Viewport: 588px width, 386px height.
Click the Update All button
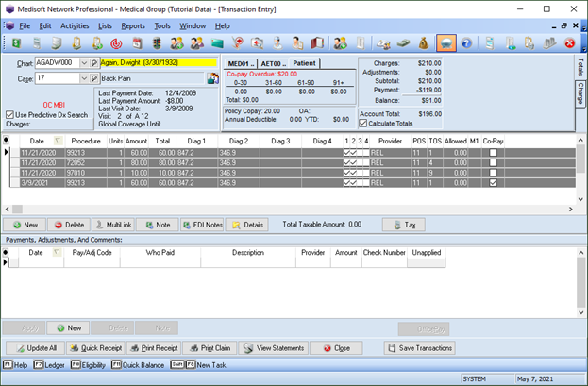(x=35, y=348)
